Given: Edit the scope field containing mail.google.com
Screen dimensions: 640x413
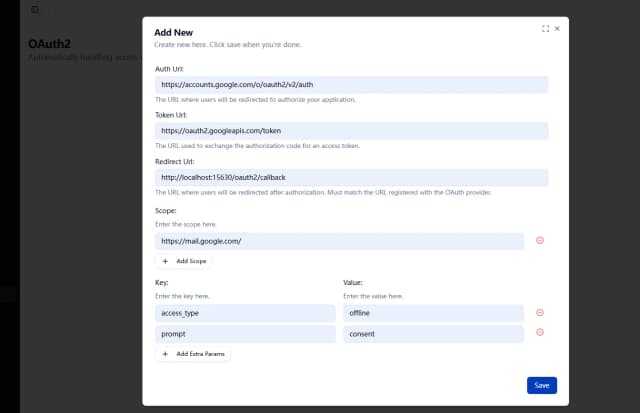Looking at the screenshot, I should pyautogui.click(x=339, y=241).
